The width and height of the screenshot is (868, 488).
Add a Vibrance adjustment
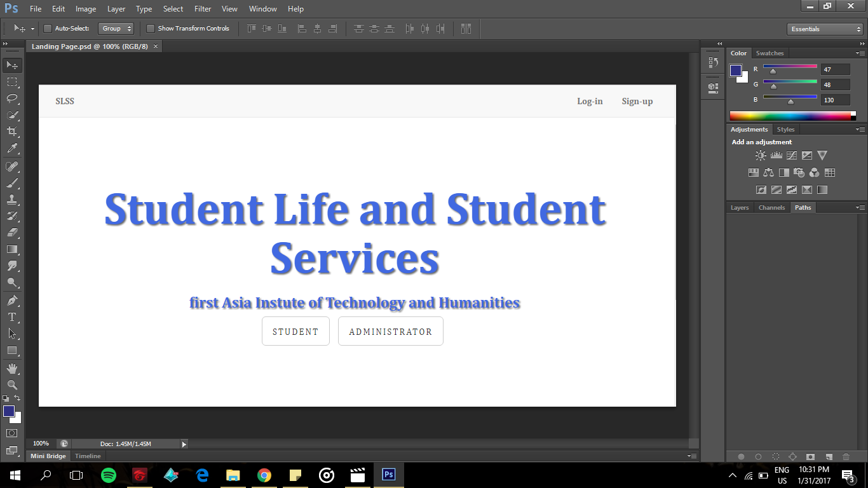822,155
